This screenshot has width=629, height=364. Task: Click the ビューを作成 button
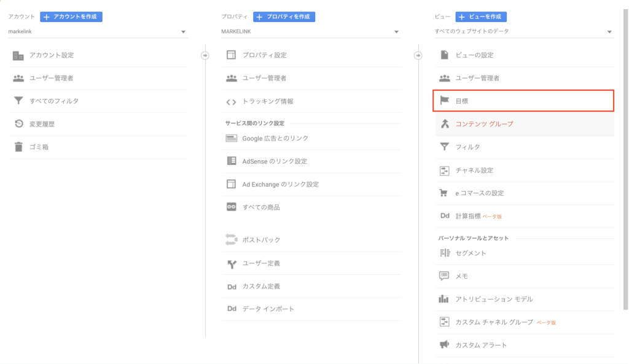[x=481, y=17]
